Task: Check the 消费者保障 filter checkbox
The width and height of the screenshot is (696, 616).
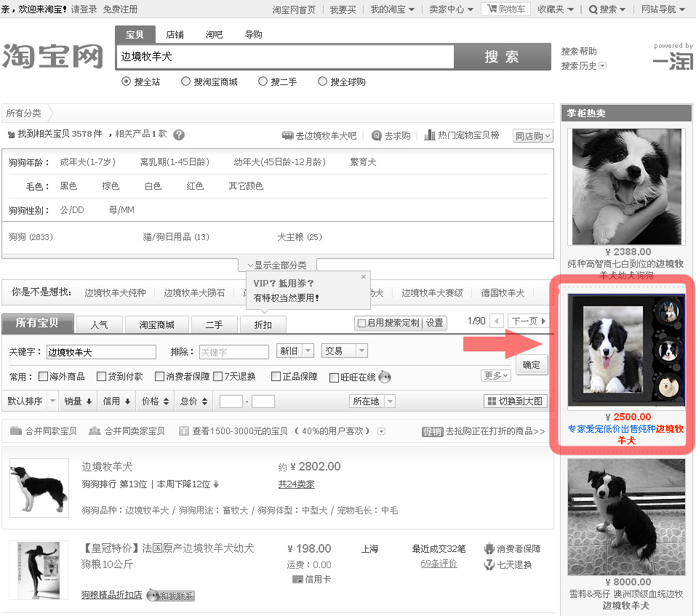Action: [160, 376]
